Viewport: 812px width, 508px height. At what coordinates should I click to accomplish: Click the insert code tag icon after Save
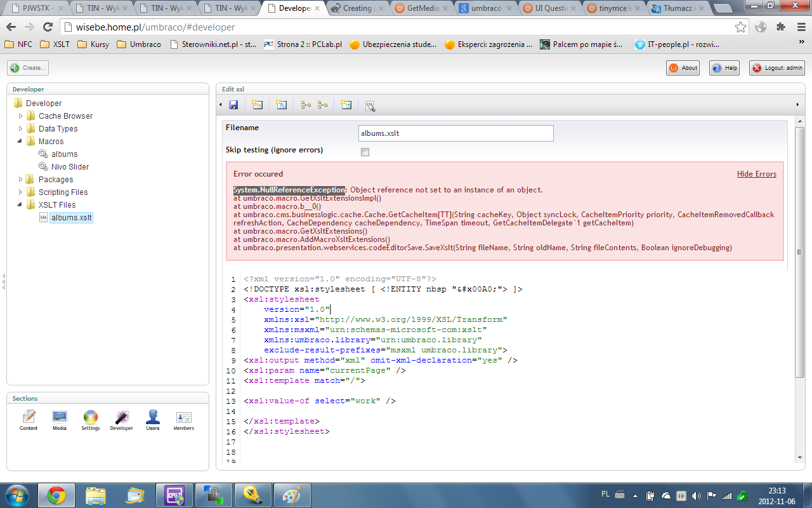click(257, 105)
